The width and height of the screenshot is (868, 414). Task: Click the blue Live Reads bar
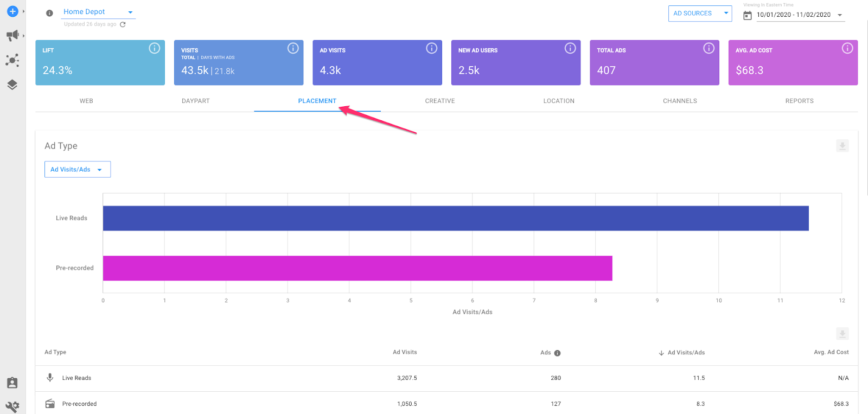pos(456,218)
